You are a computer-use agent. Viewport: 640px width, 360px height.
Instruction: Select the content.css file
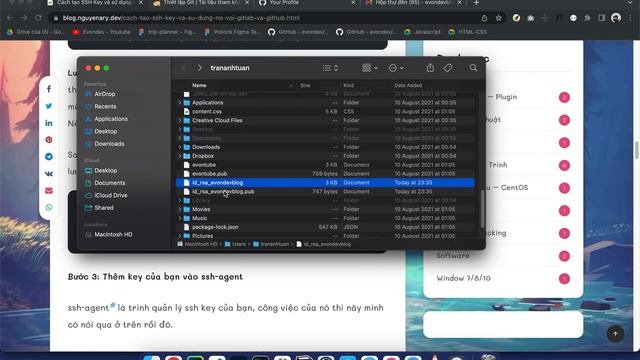[325, 111]
